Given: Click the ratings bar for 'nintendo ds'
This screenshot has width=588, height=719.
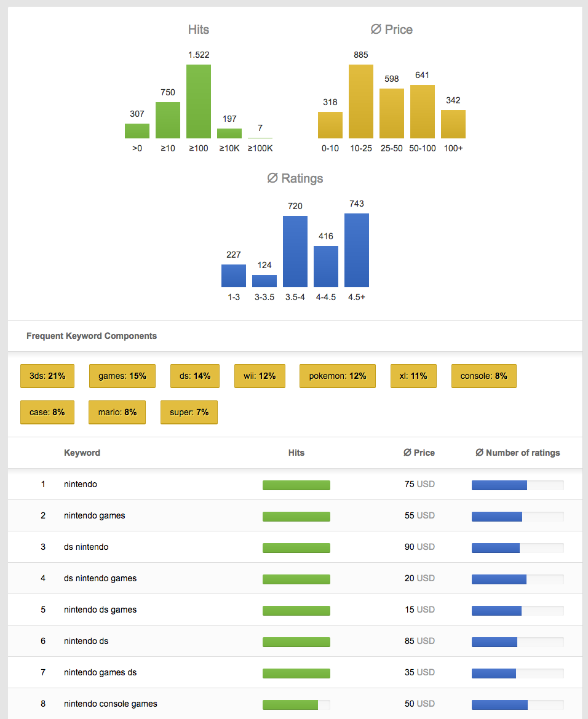Looking at the screenshot, I should click(x=495, y=642).
